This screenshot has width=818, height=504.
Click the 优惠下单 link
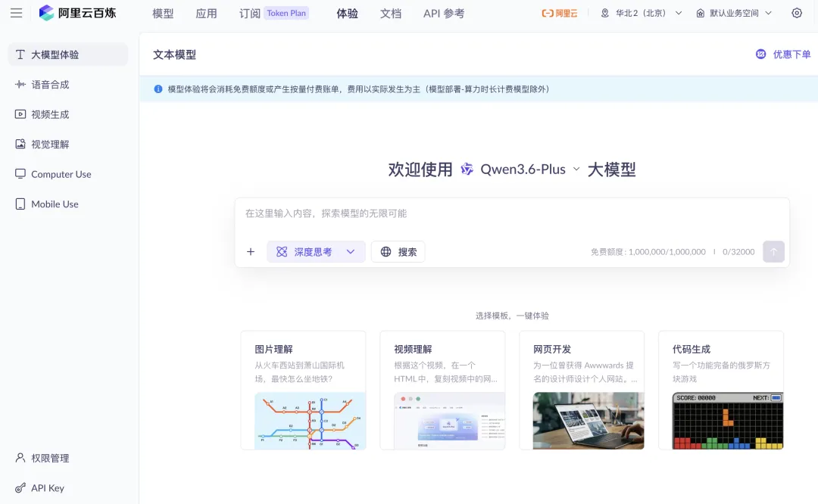pyautogui.click(x=783, y=54)
